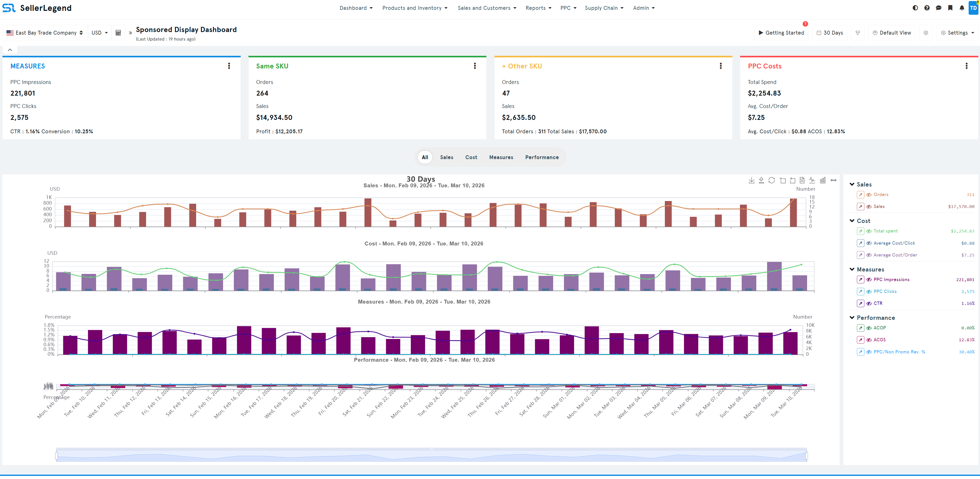The image size is (980, 479).
Task: Open the USD currency dropdown
Action: point(99,33)
